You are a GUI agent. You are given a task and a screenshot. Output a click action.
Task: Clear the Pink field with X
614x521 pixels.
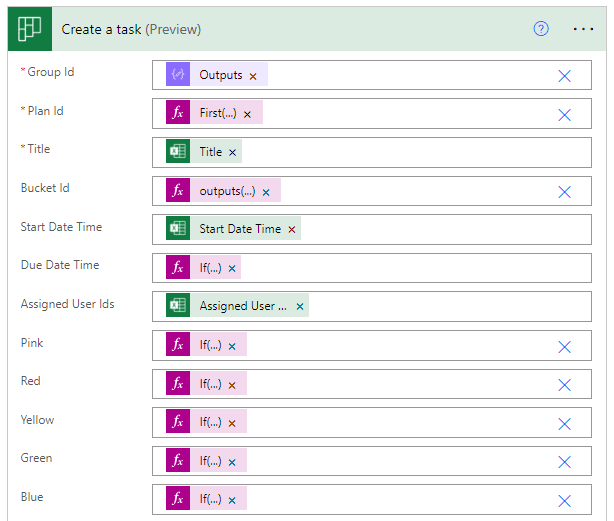564,346
